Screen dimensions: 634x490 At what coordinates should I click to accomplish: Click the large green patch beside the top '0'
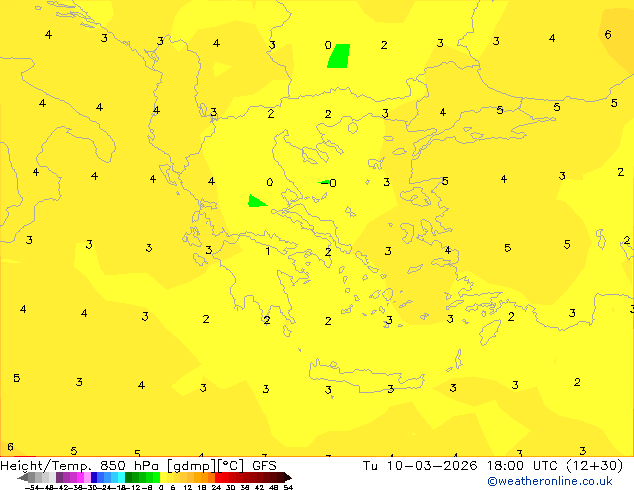pos(339,56)
